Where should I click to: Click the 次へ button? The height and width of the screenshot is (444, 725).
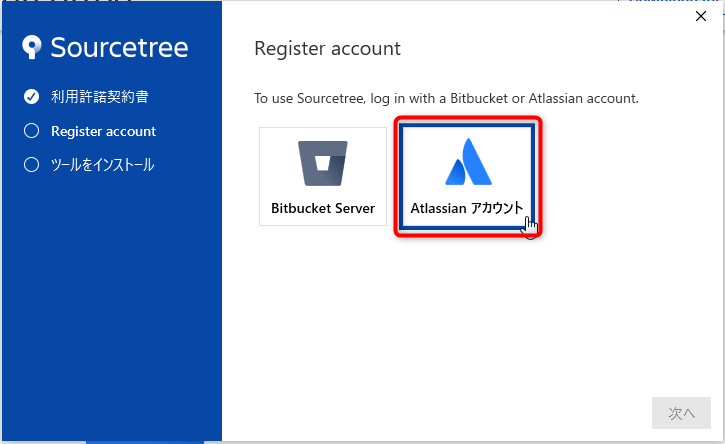click(x=681, y=413)
